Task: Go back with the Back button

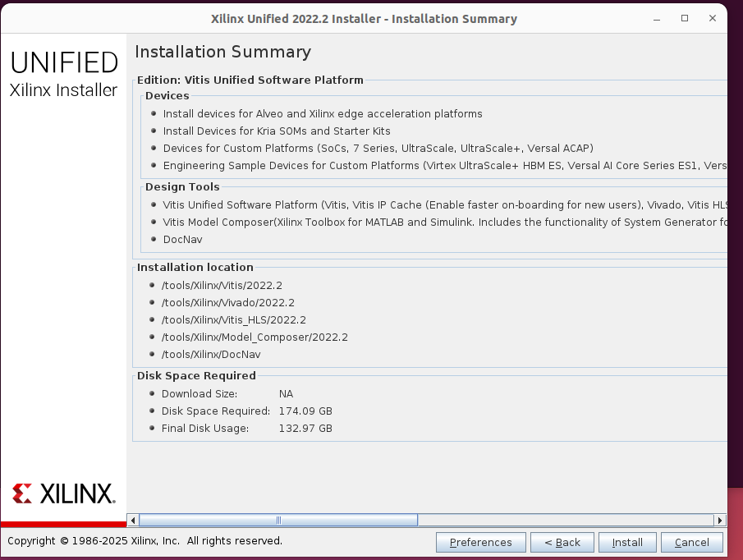Action: click(562, 542)
